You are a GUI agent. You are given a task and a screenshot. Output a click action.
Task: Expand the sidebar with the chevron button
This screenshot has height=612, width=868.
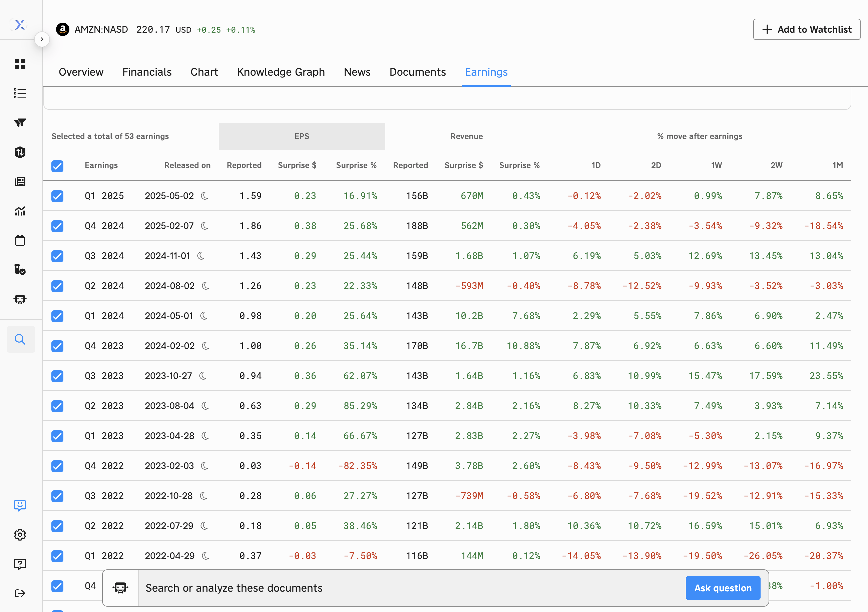coord(42,39)
